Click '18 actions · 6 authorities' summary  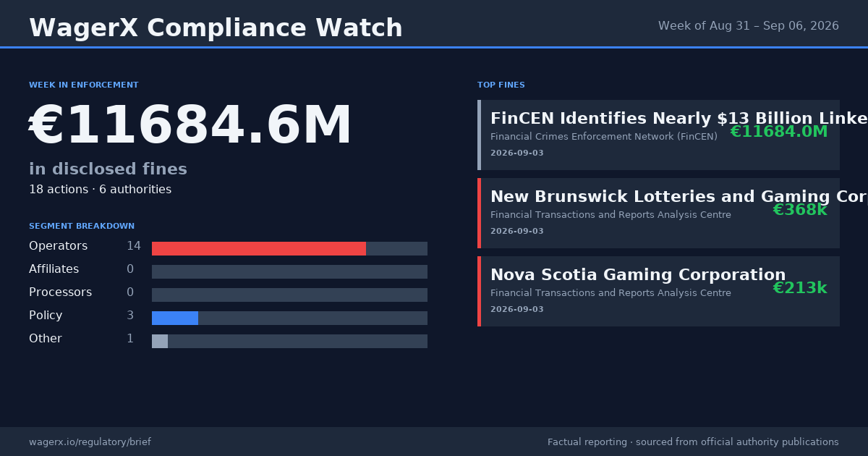(100, 190)
